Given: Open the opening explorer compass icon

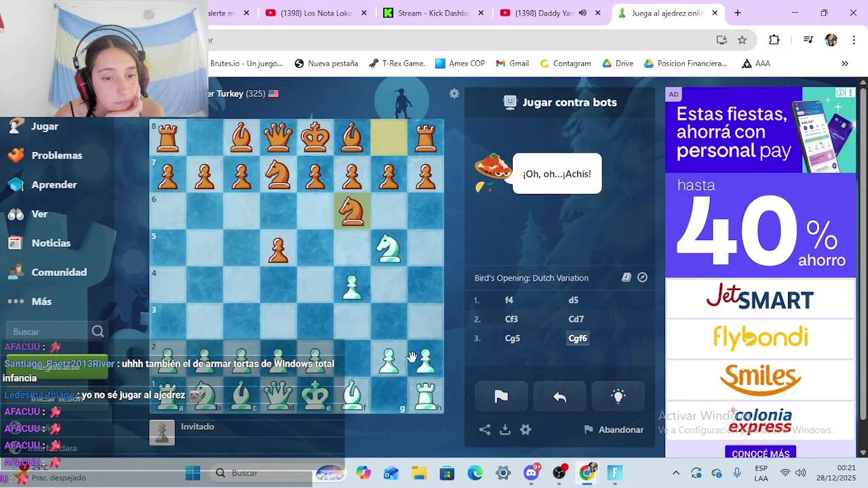Looking at the screenshot, I should (x=643, y=278).
